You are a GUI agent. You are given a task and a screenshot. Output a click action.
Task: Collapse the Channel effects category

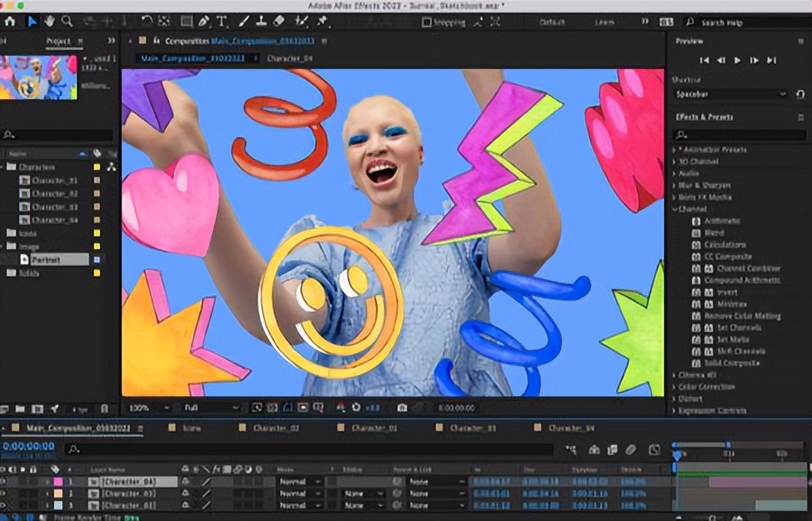point(675,209)
